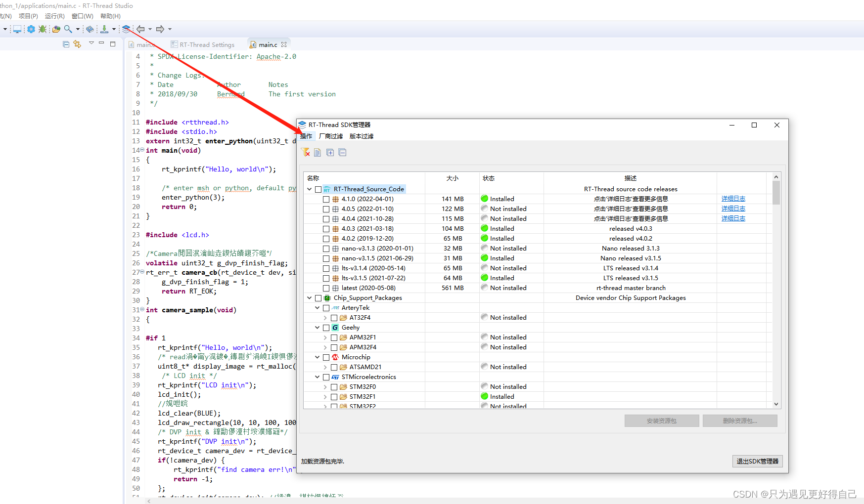Collapse the Chip_Support_Packages node
Screen dimensions: 864x504
click(x=310, y=297)
